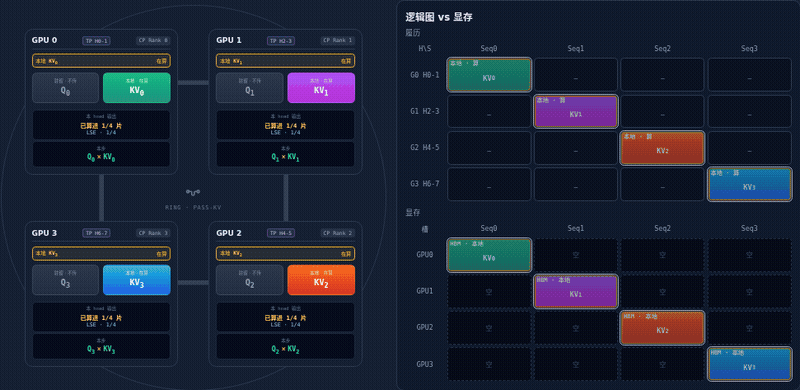Select the KV0 cell in G0 H0-1 row
Image resolution: width=800 pixels, height=390 pixels.
[x=489, y=75]
